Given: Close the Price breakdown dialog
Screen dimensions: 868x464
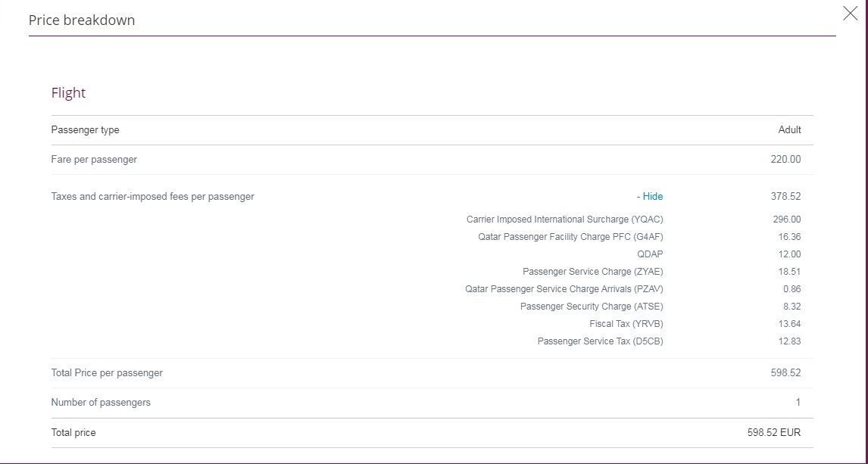Looking at the screenshot, I should coord(850,14).
